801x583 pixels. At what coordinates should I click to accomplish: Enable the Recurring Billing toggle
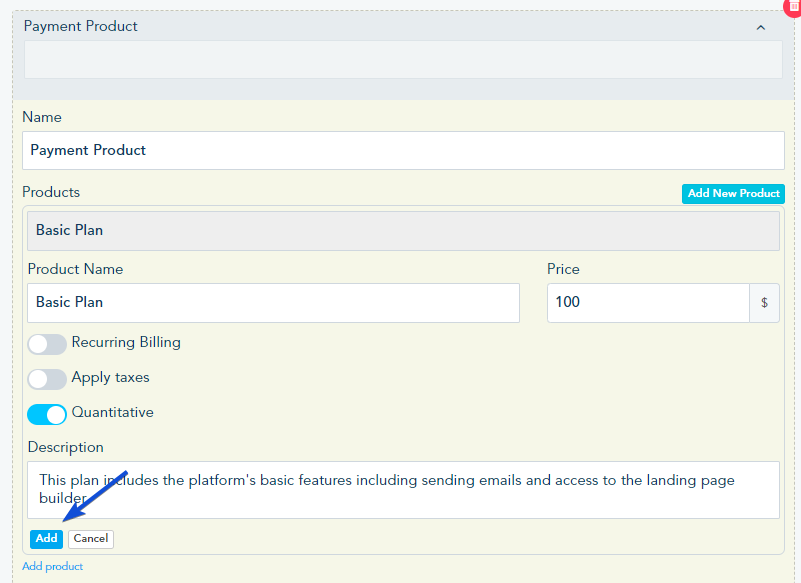point(47,344)
